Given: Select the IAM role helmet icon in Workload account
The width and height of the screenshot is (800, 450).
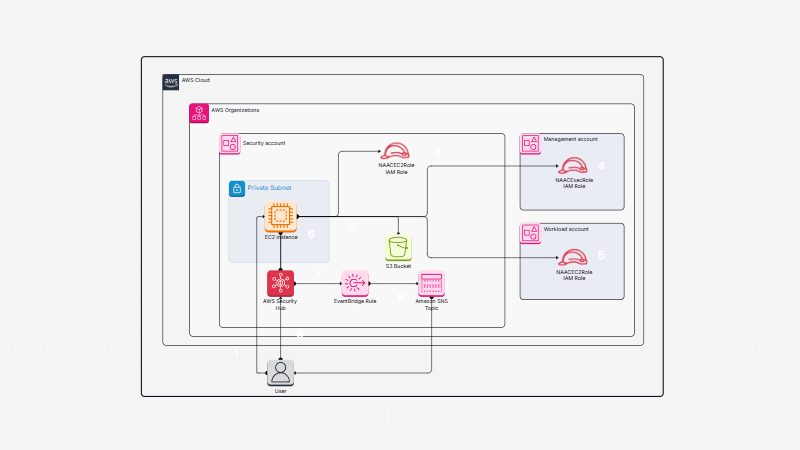Looking at the screenshot, I should 572,258.
